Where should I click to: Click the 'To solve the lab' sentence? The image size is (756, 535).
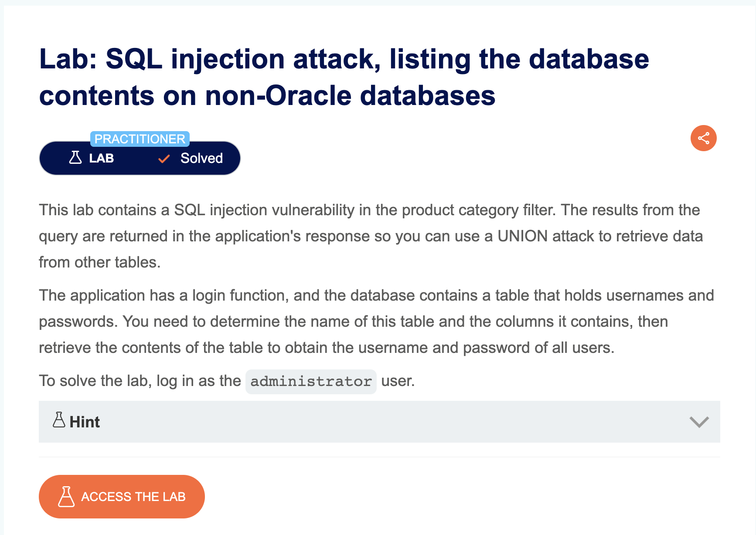pos(227,381)
